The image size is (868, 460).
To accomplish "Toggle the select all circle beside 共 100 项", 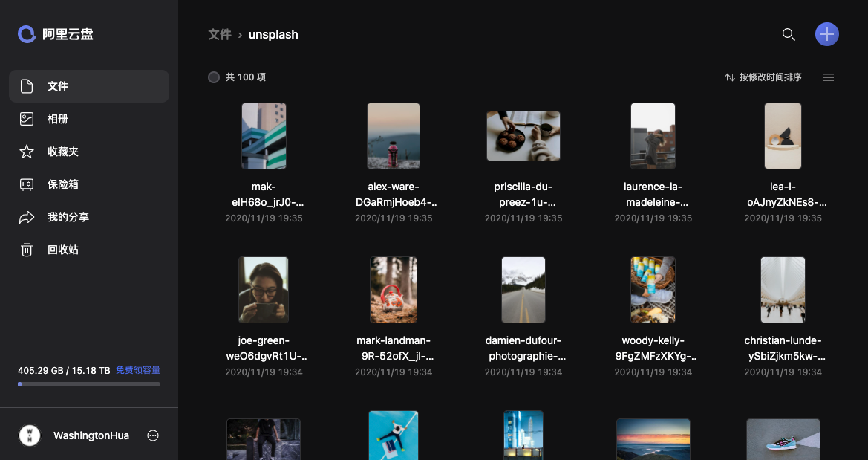I will coord(214,77).
